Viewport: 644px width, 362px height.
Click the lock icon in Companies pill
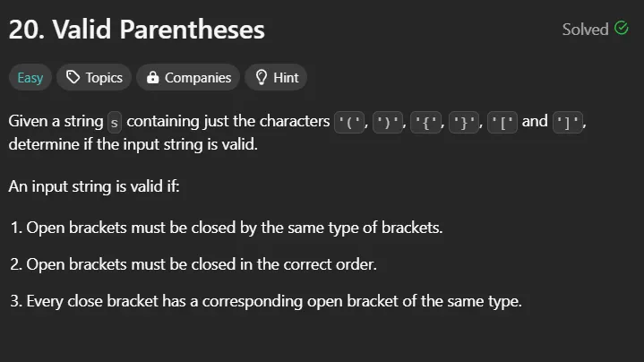coord(153,77)
